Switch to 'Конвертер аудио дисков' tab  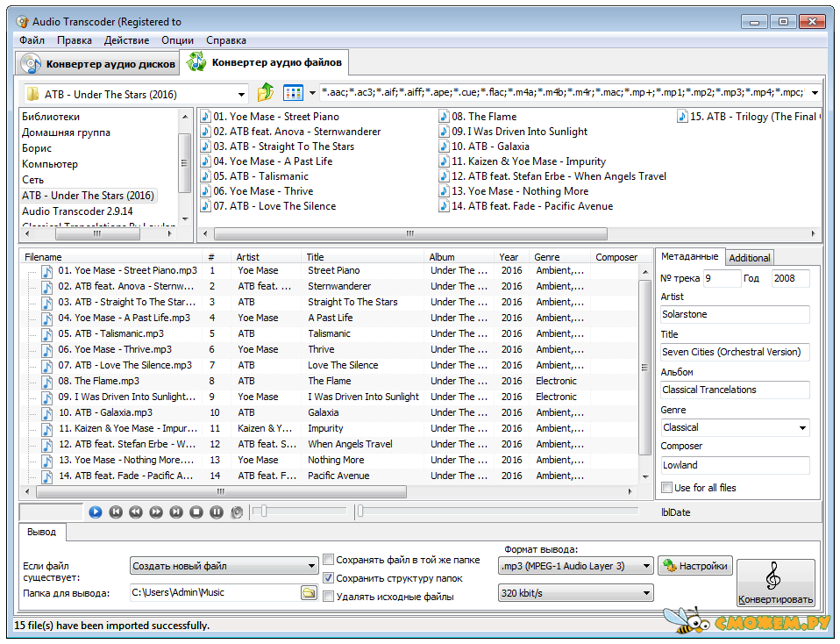(x=97, y=64)
